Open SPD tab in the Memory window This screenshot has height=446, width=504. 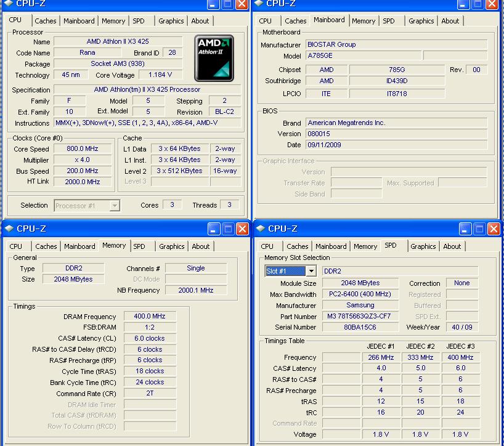tap(139, 246)
